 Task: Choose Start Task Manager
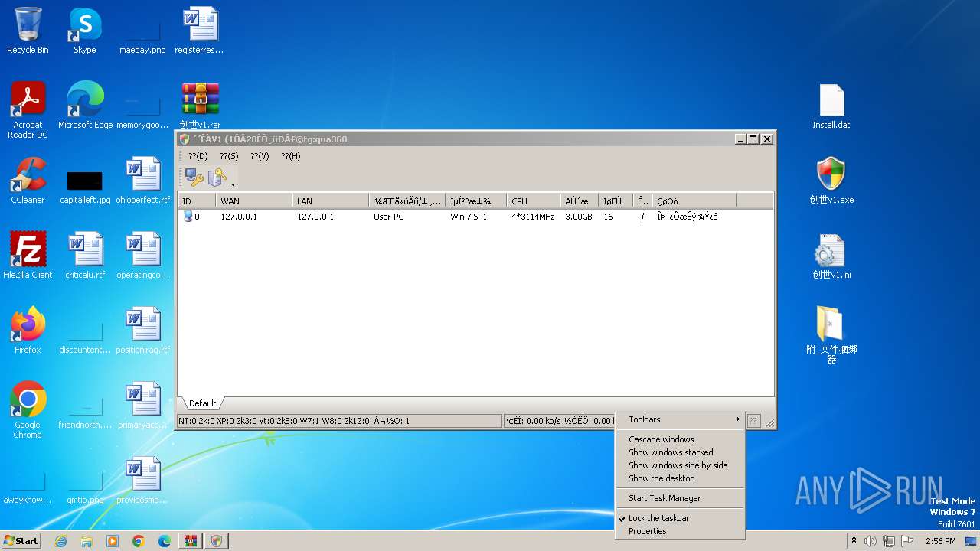(680, 498)
